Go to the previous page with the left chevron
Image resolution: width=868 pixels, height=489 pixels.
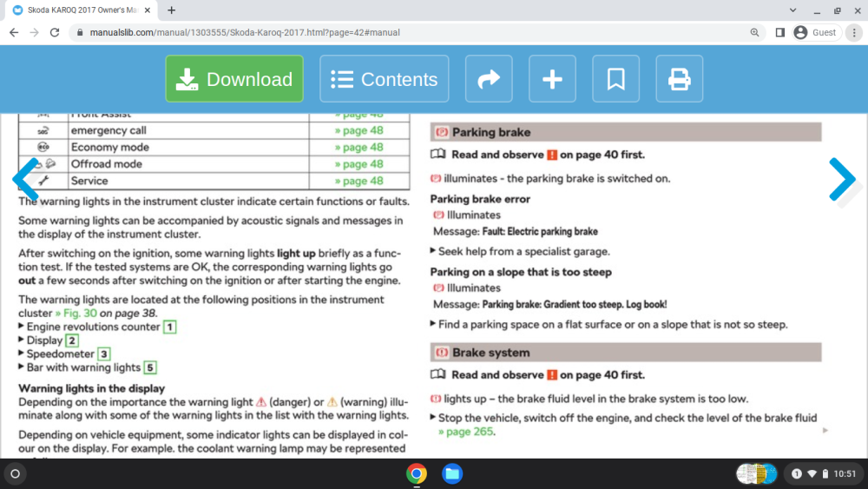click(25, 179)
